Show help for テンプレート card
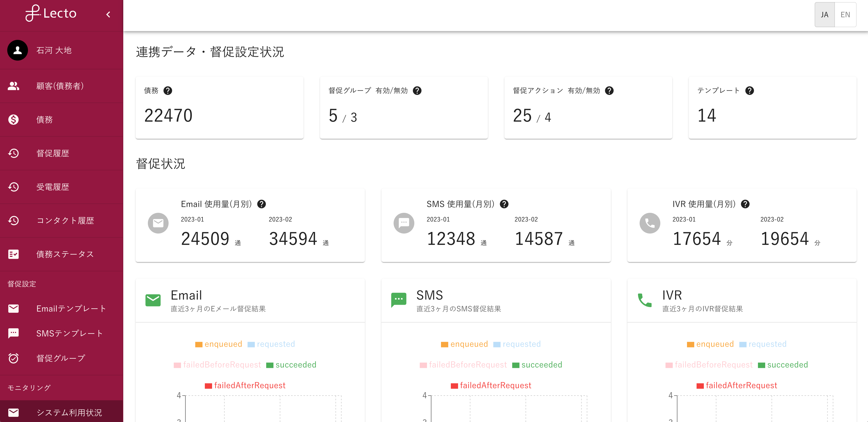The height and width of the screenshot is (422, 868). click(749, 91)
